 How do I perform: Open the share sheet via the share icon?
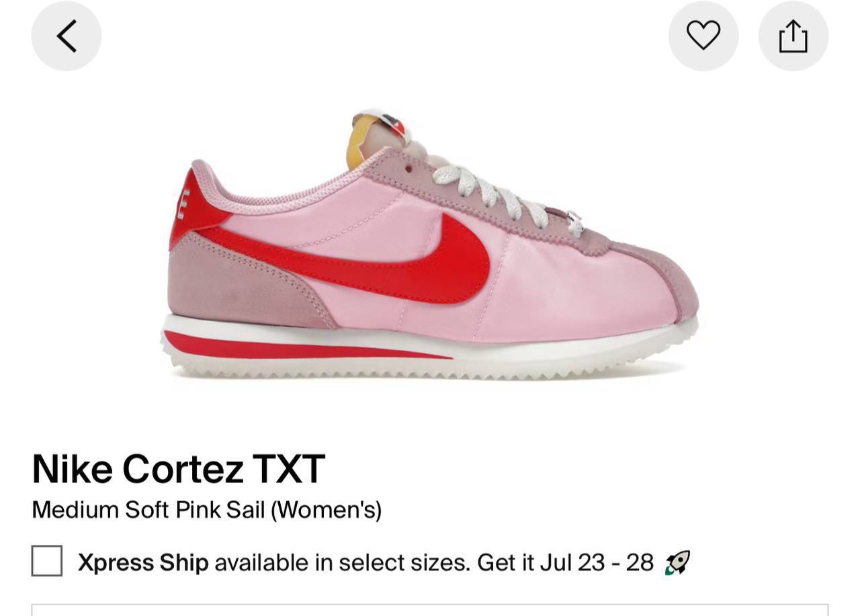[793, 36]
